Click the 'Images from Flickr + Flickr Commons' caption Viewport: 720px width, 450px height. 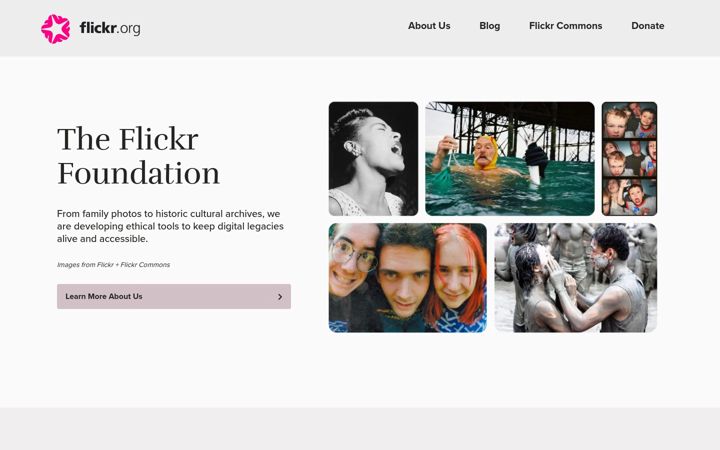(113, 264)
